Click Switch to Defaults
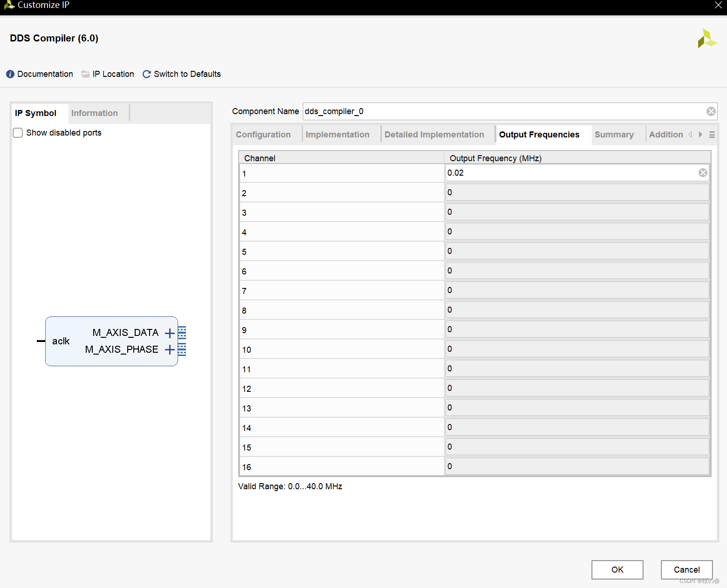Image resolution: width=727 pixels, height=588 pixels. click(187, 74)
